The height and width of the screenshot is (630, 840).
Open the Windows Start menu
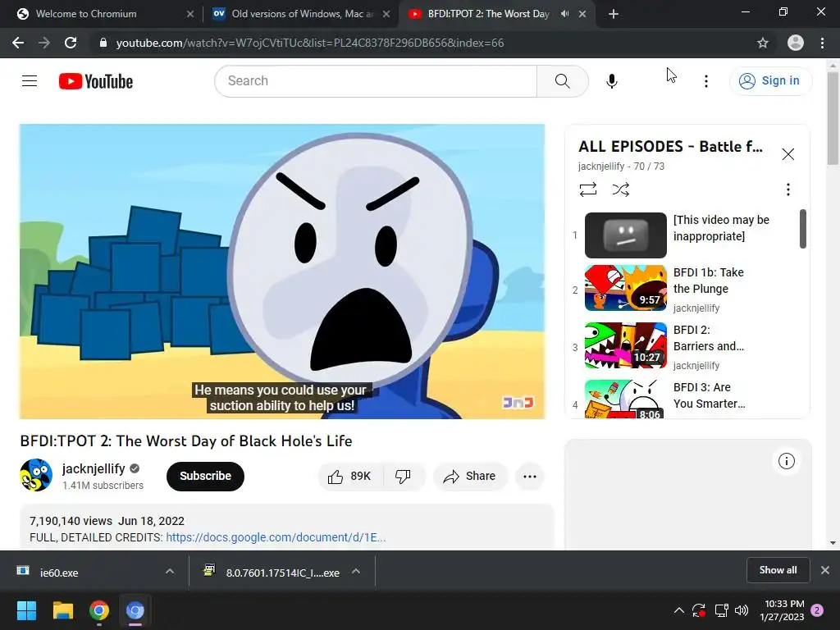pos(26,610)
